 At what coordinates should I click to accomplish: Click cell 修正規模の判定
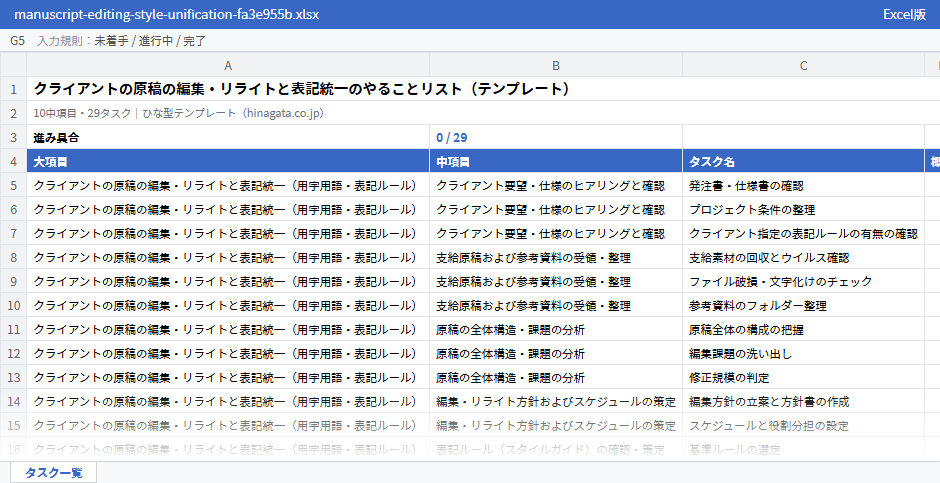click(803, 377)
